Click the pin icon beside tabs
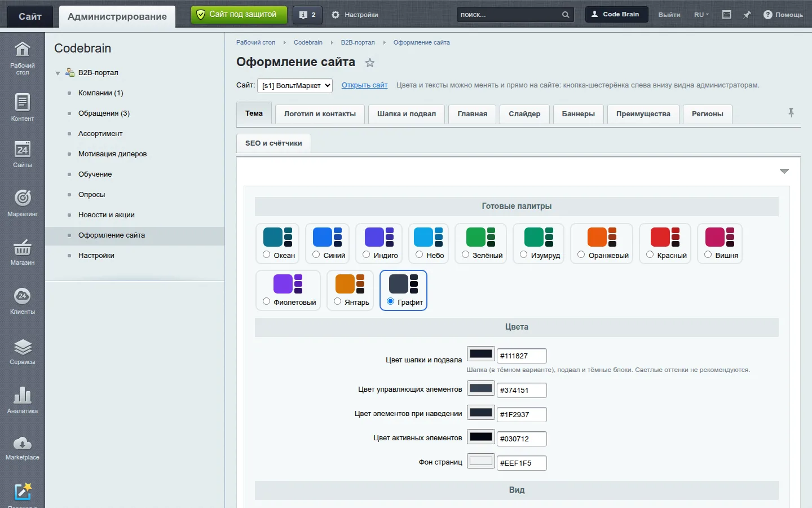Screen dimensions: 812x508 pos(791,113)
